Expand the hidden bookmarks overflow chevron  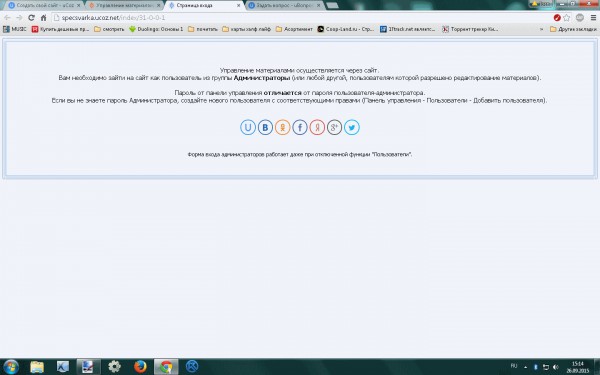pos(541,29)
